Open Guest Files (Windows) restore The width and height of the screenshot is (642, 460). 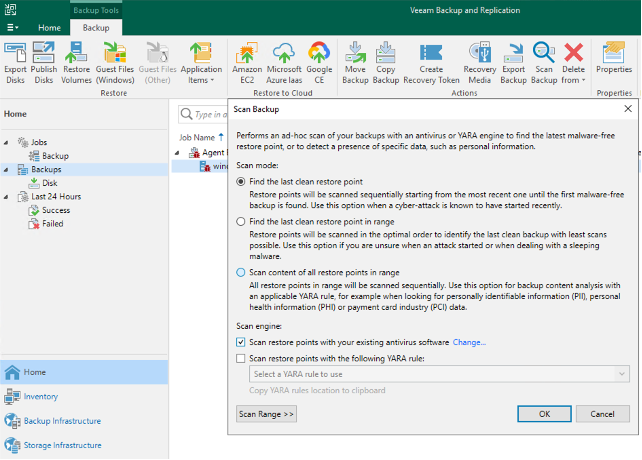115,63
